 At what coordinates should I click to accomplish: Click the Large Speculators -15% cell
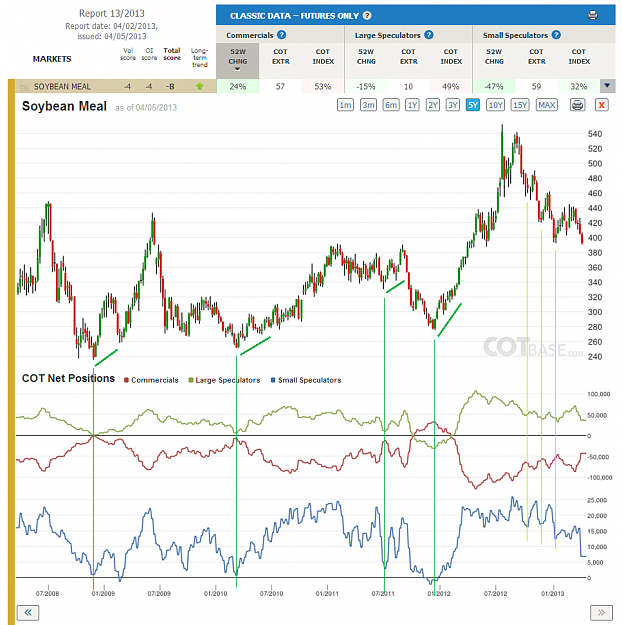366,86
